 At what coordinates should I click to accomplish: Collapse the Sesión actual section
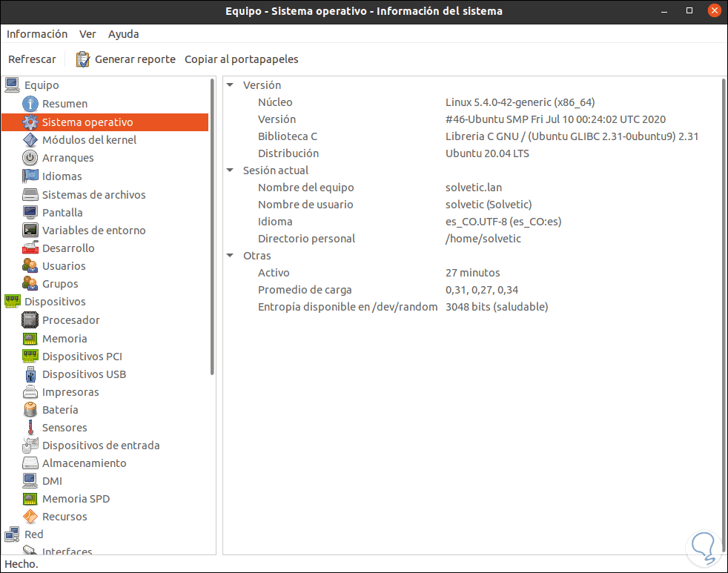(x=231, y=170)
